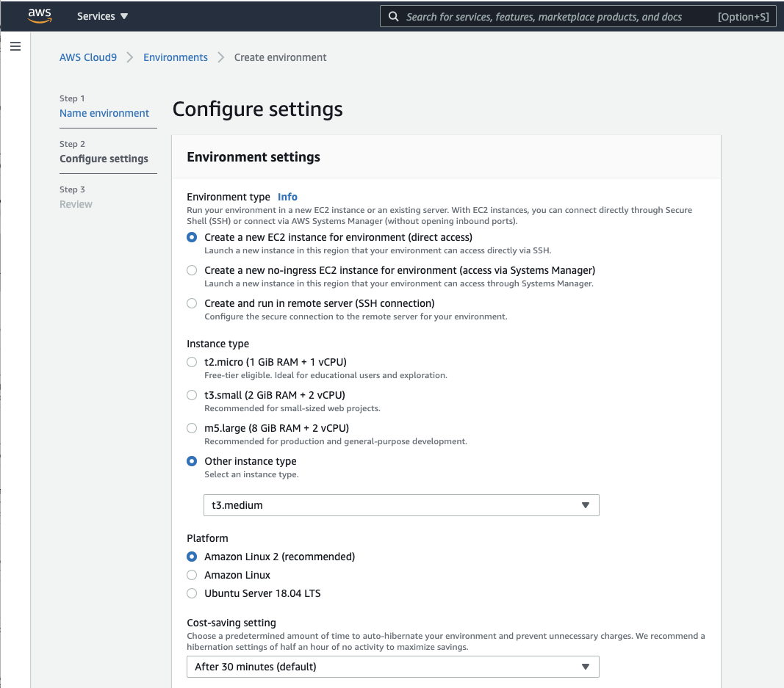This screenshot has width=784, height=688.
Task: Click the cost-saving dropdown arrow icon
Action: point(586,667)
